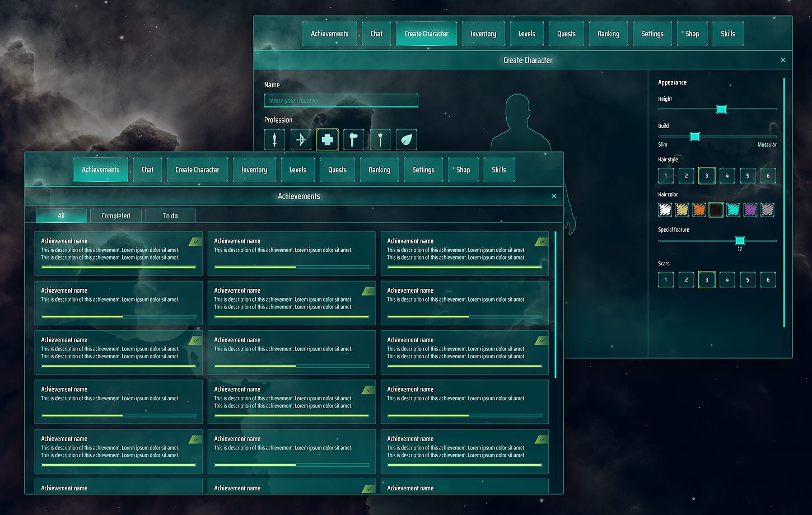812x515 pixels.
Task: Open the Quests tab
Action: tap(337, 170)
